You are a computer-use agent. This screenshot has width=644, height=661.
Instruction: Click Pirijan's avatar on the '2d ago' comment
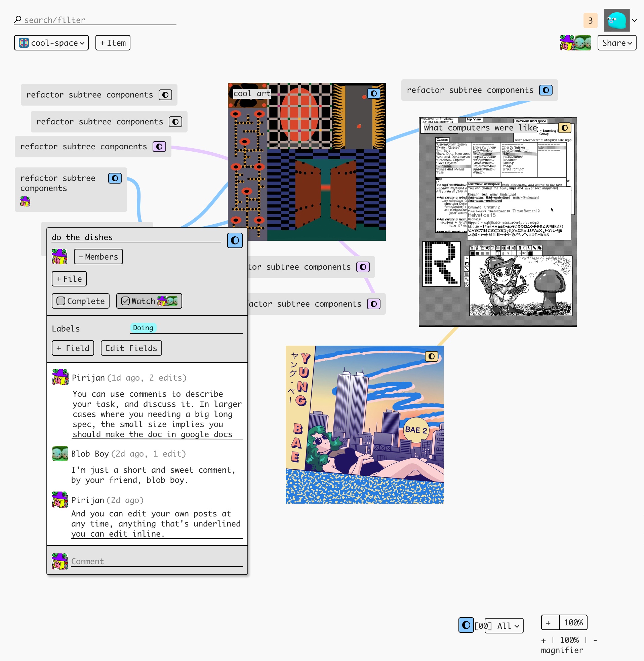click(60, 500)
